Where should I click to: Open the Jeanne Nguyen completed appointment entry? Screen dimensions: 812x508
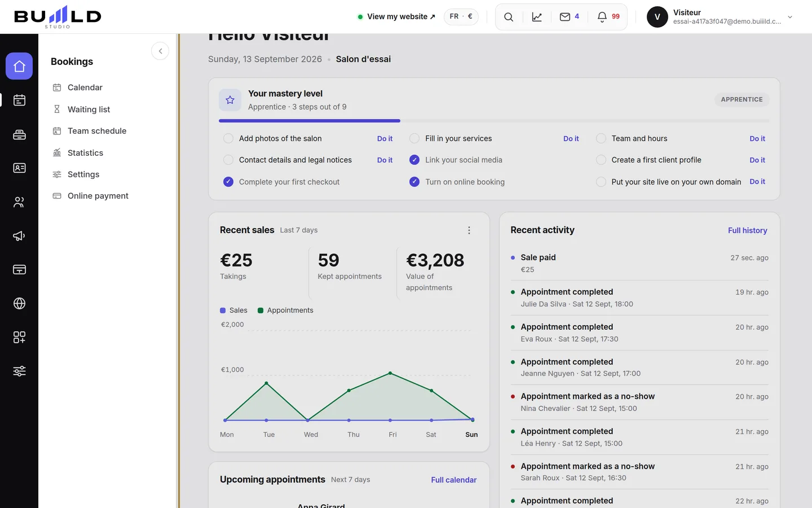[639, 367]
